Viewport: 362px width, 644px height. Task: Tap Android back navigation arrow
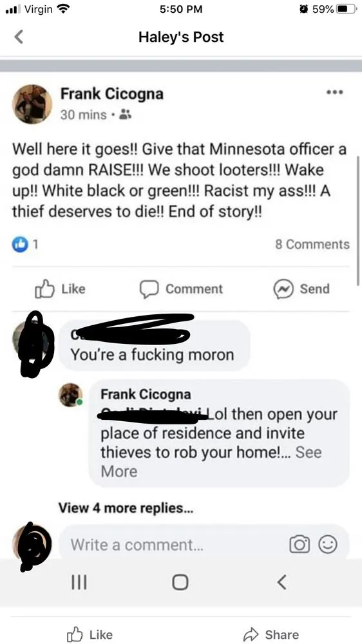coord(282,582)
